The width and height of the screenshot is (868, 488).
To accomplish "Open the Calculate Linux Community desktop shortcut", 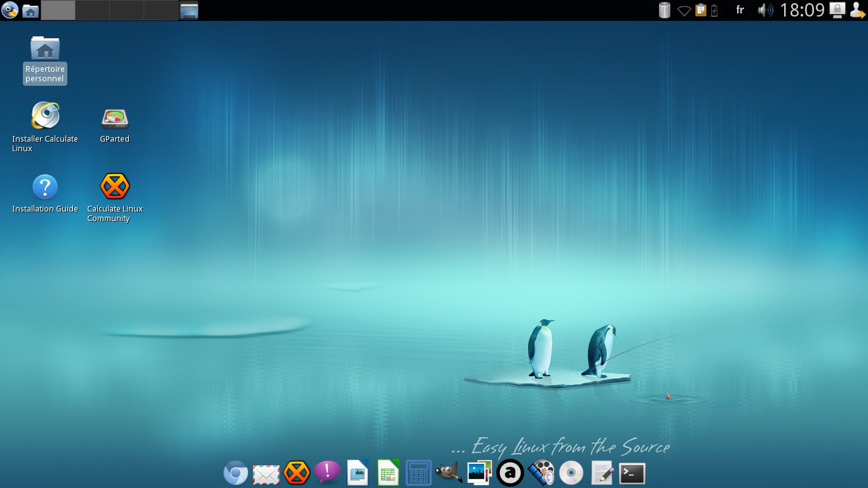I will tap(115, 198).
